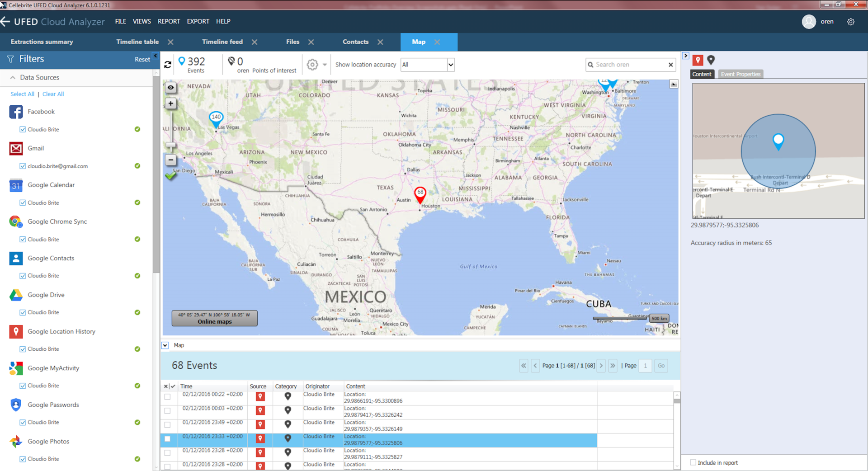Click inside the Search oren field
Image resolution: width=868 pixels, height=471 pixels.
point(628,65)
